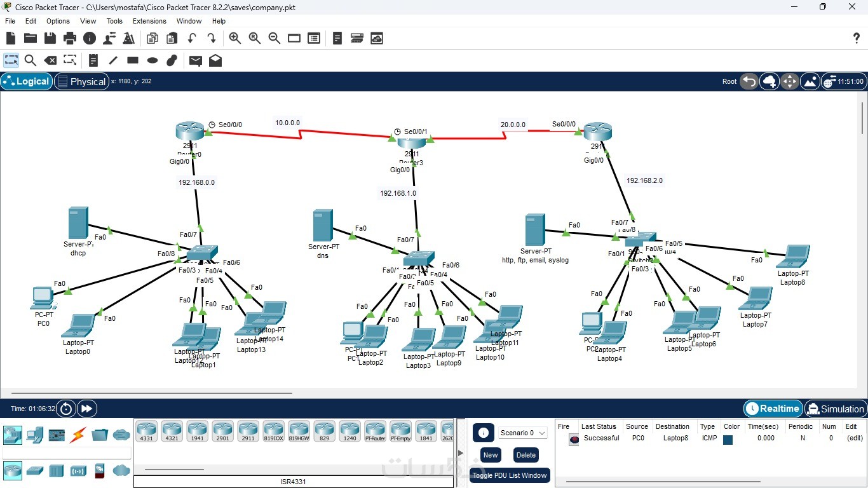This screenshot has width=868, height=488.
Task: Select the Draw Ellipse tool
Action: pos(153,60)
